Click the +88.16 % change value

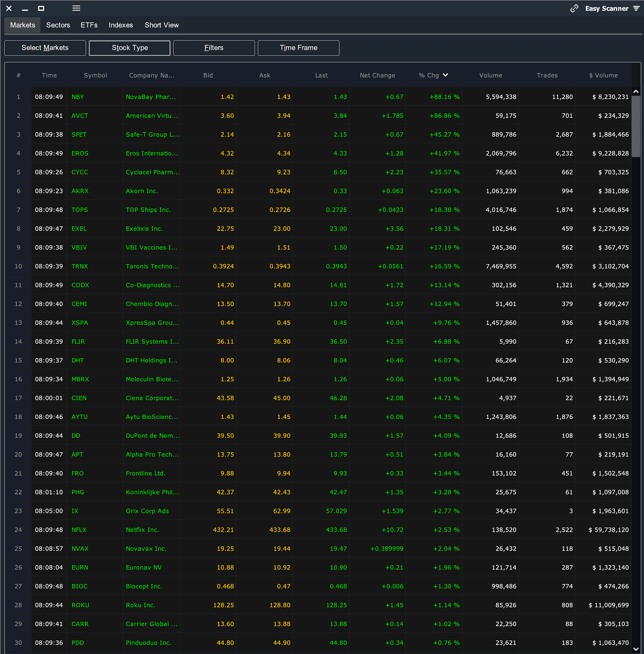point(444,97)
